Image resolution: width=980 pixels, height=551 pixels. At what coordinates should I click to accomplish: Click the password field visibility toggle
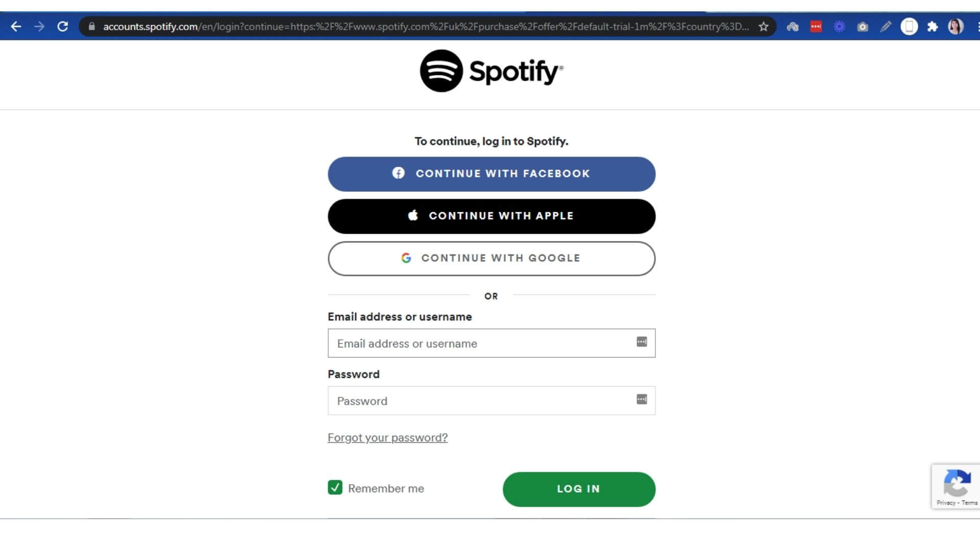[641, 399]
